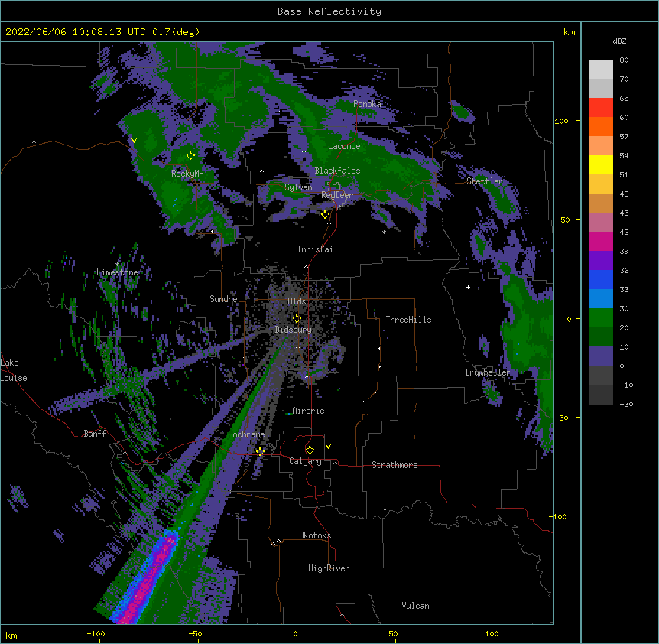
Task: Click the RockyMH label
Action: pos(187,174)
